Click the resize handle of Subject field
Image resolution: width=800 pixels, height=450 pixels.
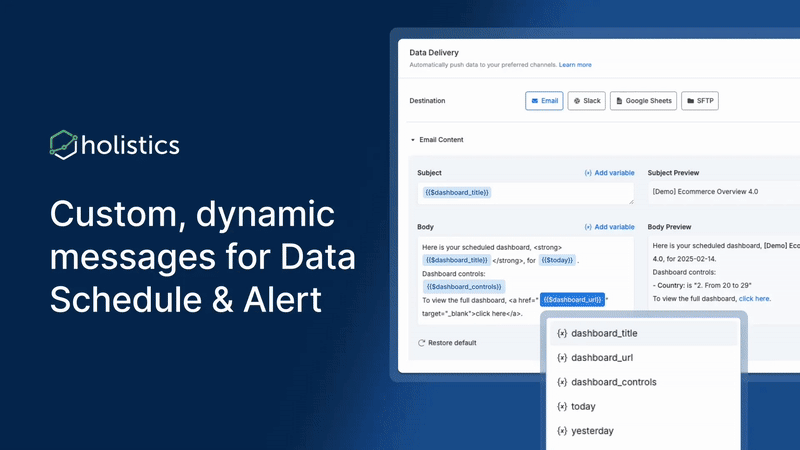(x=631, y=202)
